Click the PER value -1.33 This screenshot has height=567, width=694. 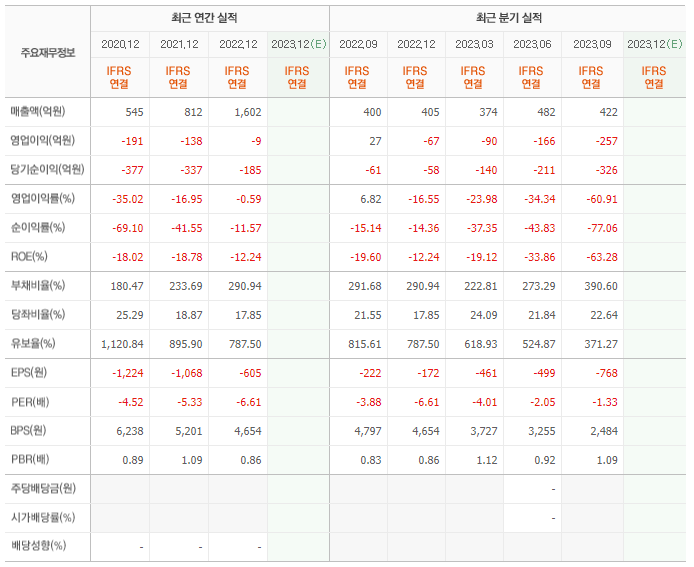click(605, 402)
